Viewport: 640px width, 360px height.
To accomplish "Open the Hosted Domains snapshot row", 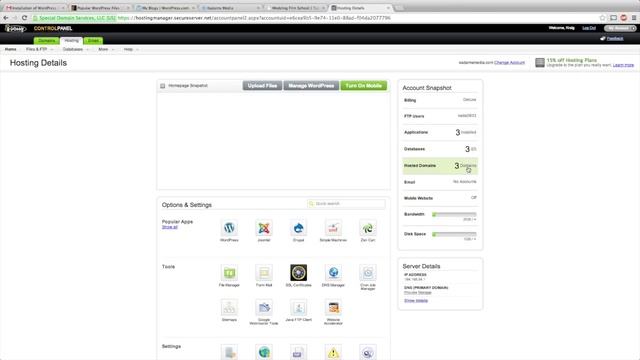I will tap(440, 166).
